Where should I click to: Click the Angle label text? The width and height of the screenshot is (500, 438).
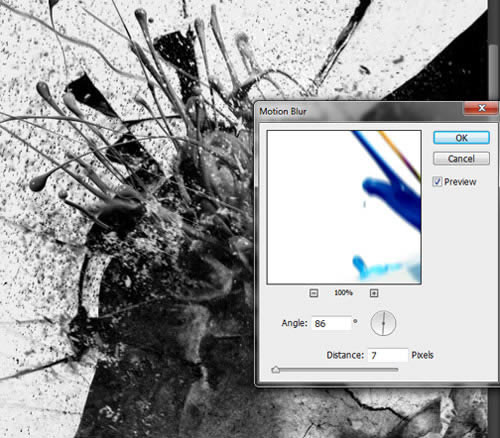(x=294, y=323)
